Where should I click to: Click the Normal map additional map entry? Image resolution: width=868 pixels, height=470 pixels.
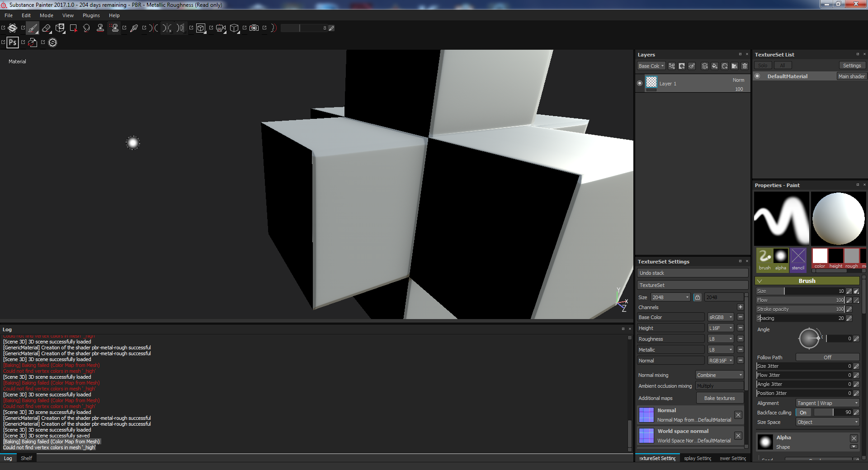(x=690, y=415)
